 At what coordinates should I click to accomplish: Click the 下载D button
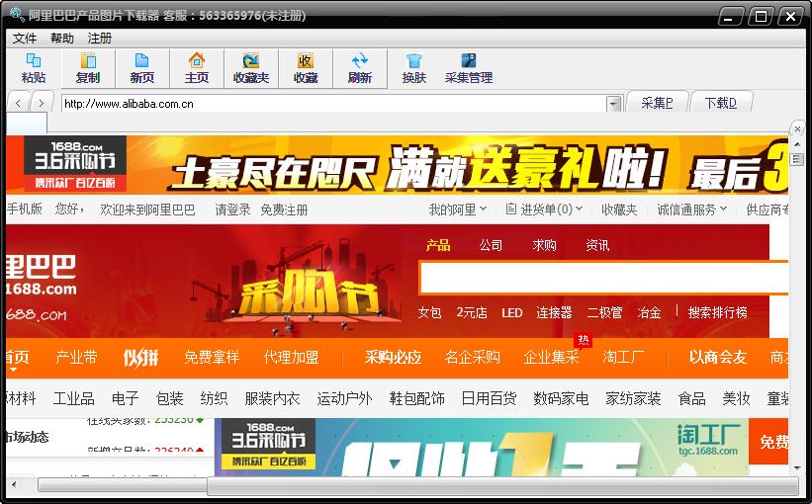tap(720, 103)
